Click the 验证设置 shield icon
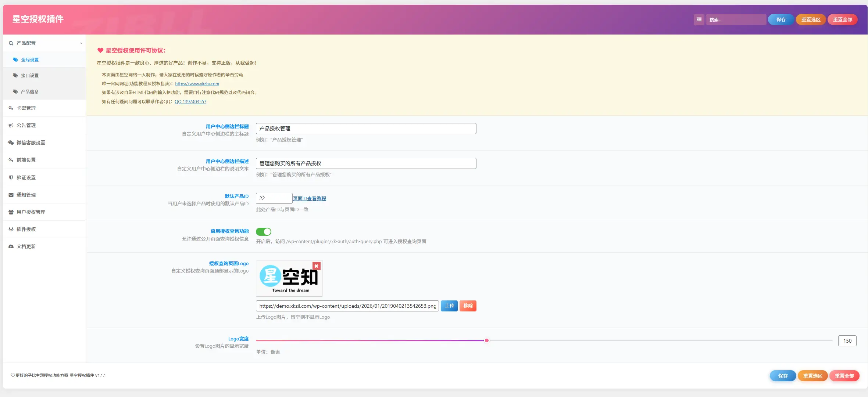This screenshot has height=397, width=868. pyautogui.click(x=11, y=177)
